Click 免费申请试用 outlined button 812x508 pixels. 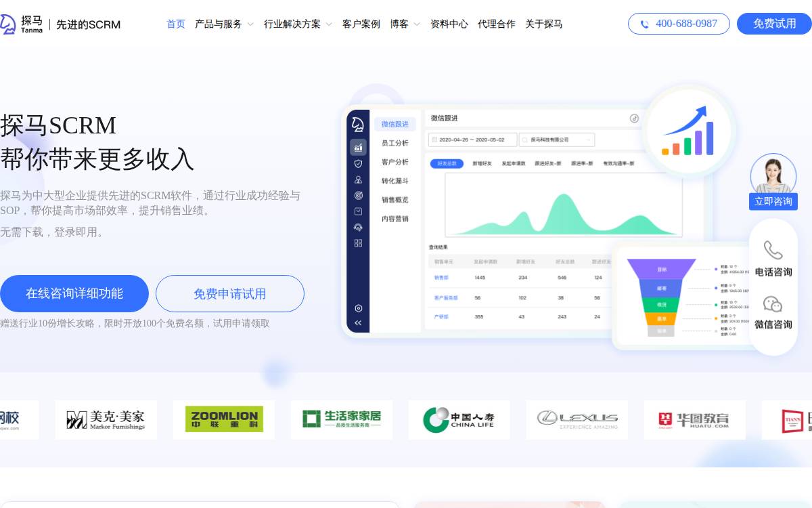point(230,293)
